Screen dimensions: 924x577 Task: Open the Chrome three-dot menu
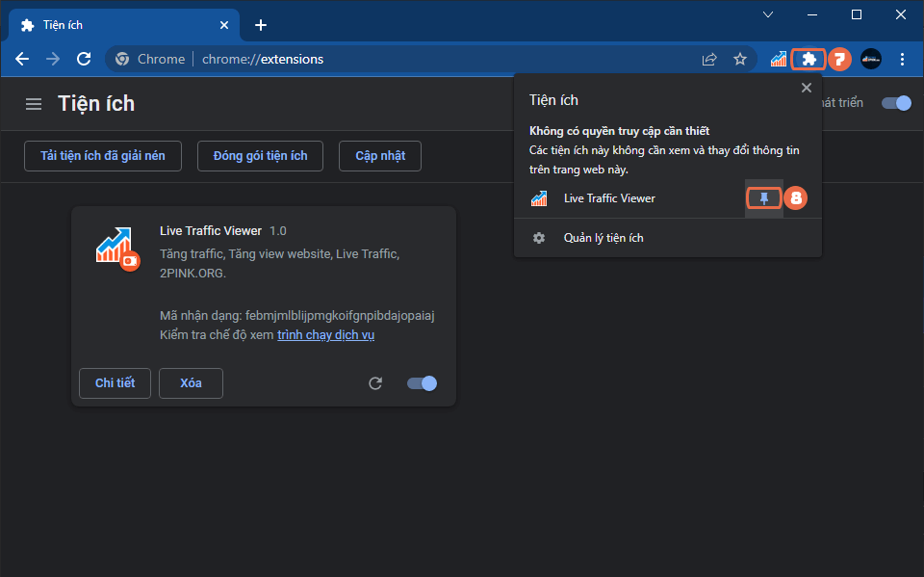point(902,59)
